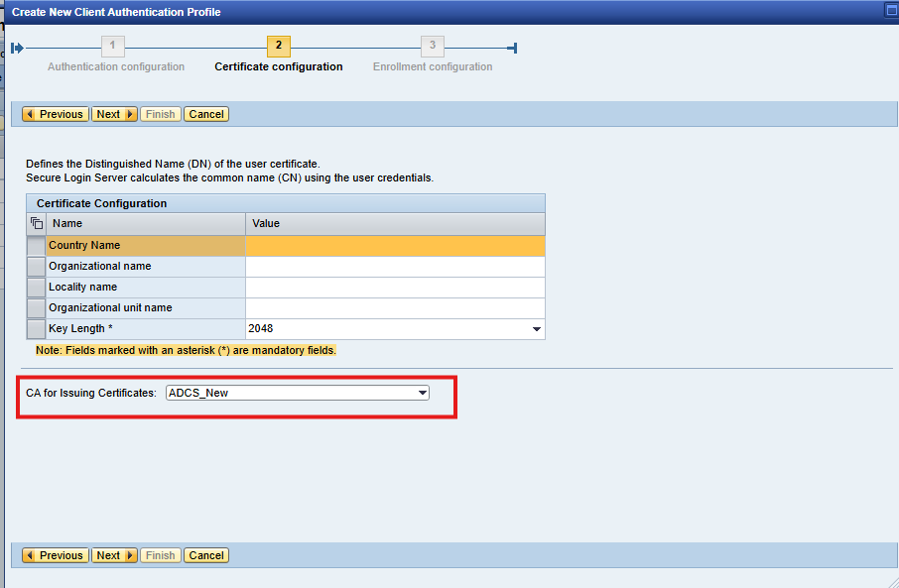Screen dimensions: 899x588
Task: Expand CA for Issuing Certificates dropdown
Action: pos(423,394)
